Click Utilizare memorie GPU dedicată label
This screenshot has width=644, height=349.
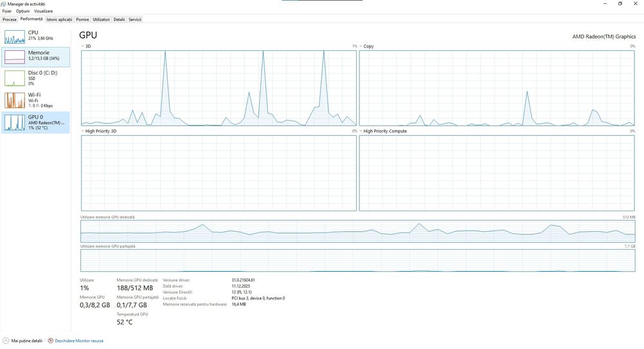pos(108,217)
